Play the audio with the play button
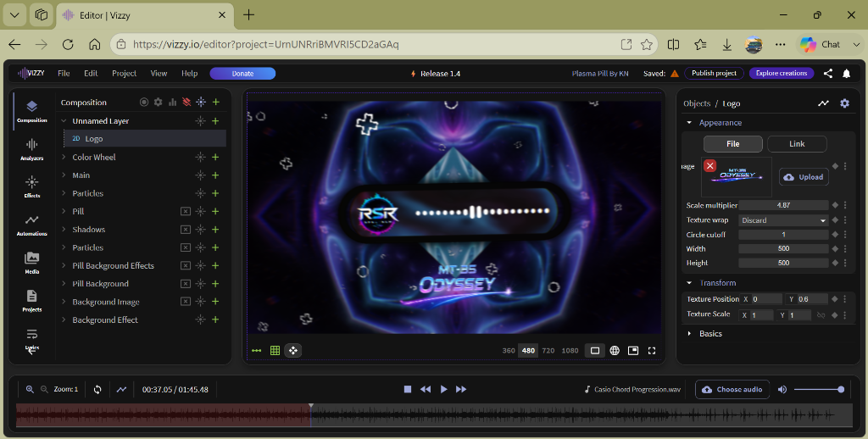Screen dimensions: 868x439 click(x=443, y=389)
